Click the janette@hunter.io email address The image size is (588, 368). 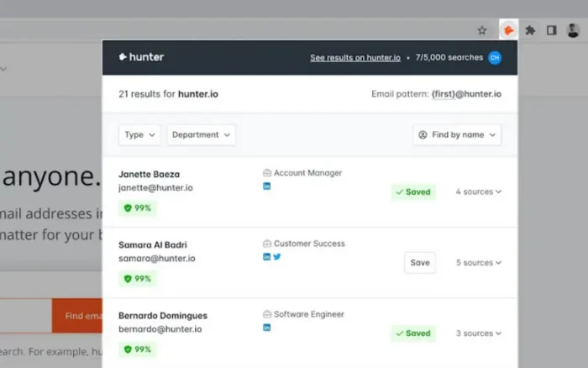(x=155, y=187)
